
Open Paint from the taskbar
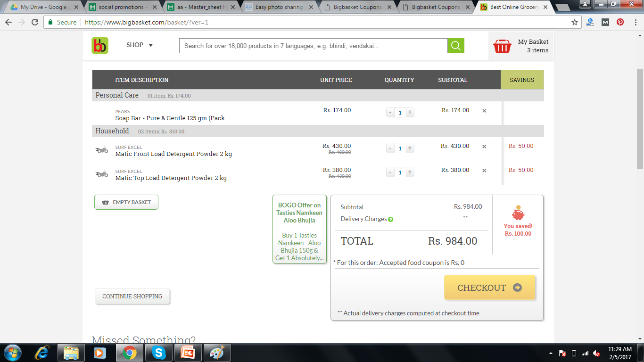pos(217,353)
